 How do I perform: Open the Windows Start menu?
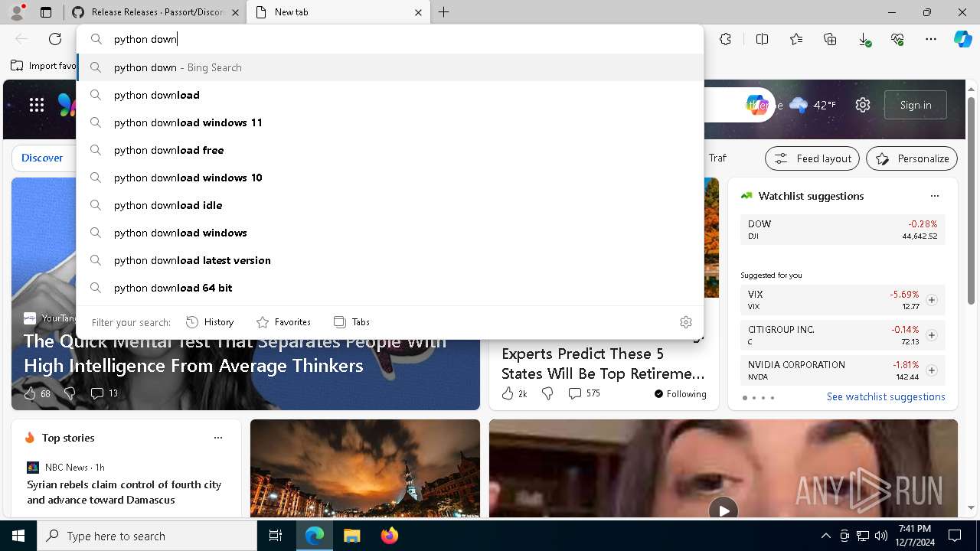click(18, 536)
